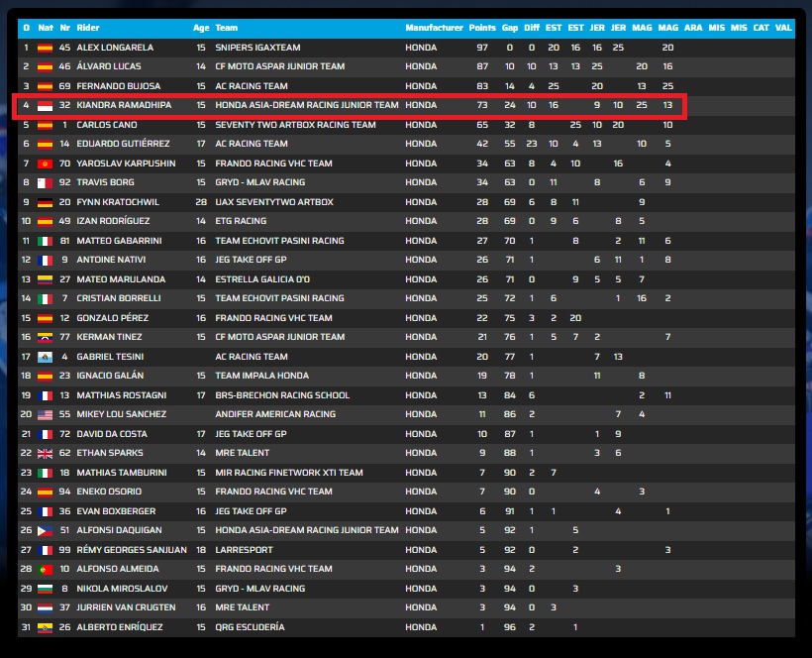The width and height of the screenshot is (812, 658).
Task: Click team UAX SEVENTYTWO ARTBOX
Action: point(274,202)
